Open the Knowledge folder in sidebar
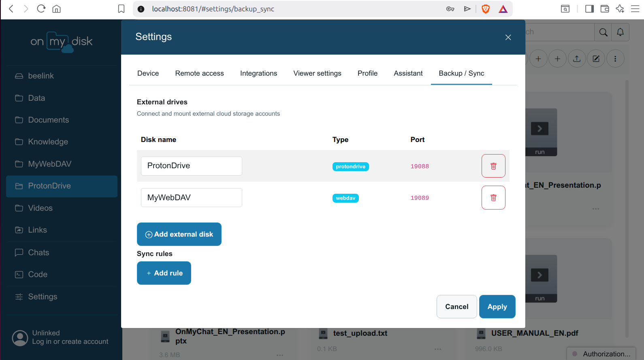This screenshot has height=360, width=644. click(62, 142)
